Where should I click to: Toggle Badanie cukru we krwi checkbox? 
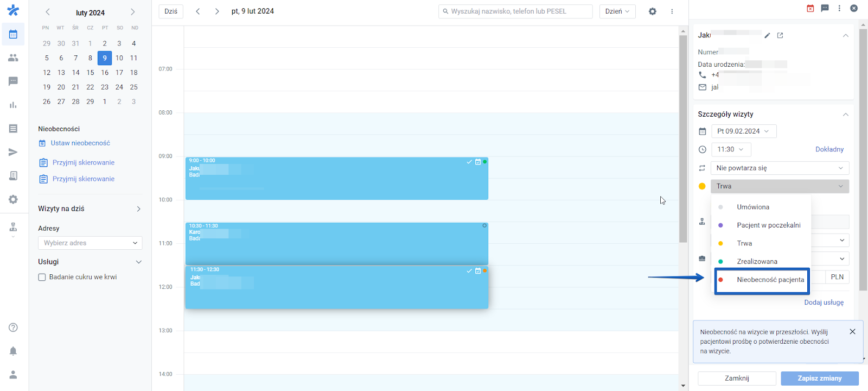click(x=42, y=277)
